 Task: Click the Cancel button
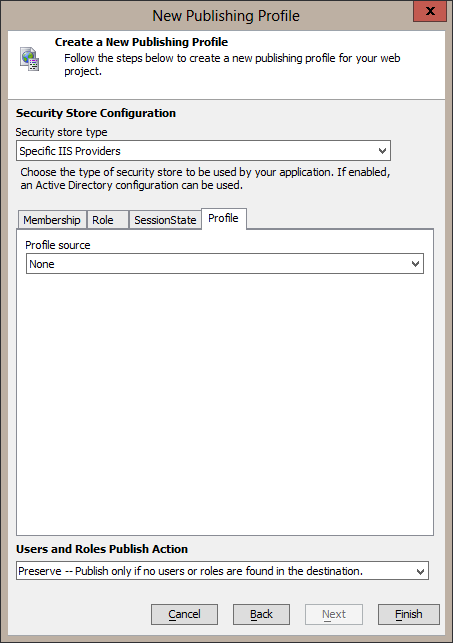(184, 614)
